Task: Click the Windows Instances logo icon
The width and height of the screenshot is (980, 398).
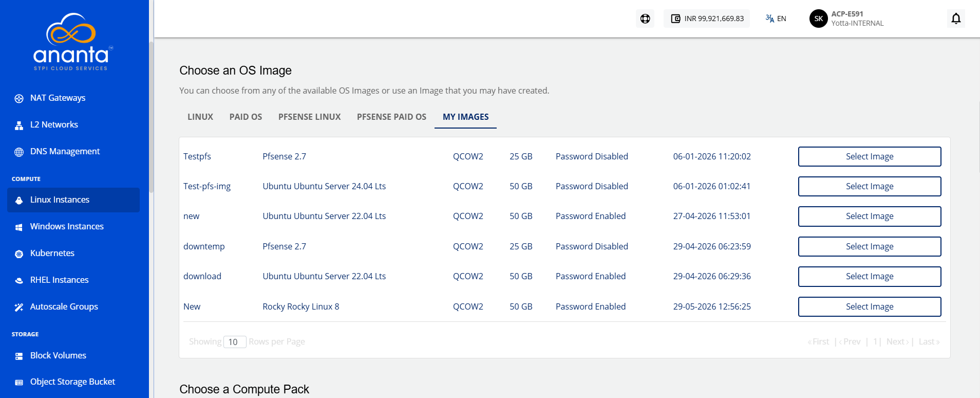Action: click(19, 227)
